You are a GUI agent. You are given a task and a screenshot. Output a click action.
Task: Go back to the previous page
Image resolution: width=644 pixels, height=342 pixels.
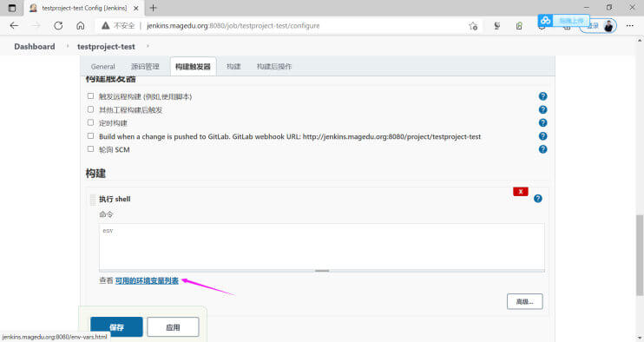tap(14, 25)
